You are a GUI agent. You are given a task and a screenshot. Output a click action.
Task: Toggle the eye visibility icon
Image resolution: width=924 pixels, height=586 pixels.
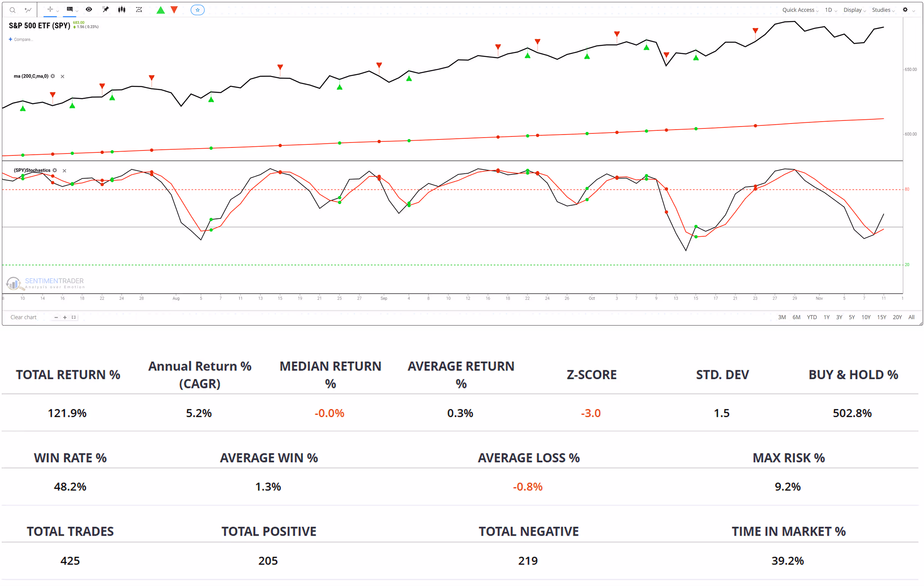(89, 10)
